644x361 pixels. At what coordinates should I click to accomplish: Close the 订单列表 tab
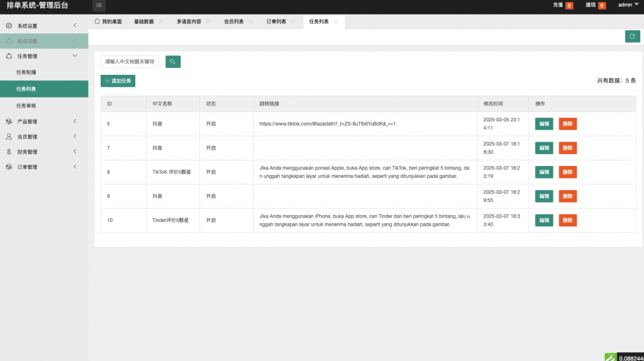click(x=293, y=22)
